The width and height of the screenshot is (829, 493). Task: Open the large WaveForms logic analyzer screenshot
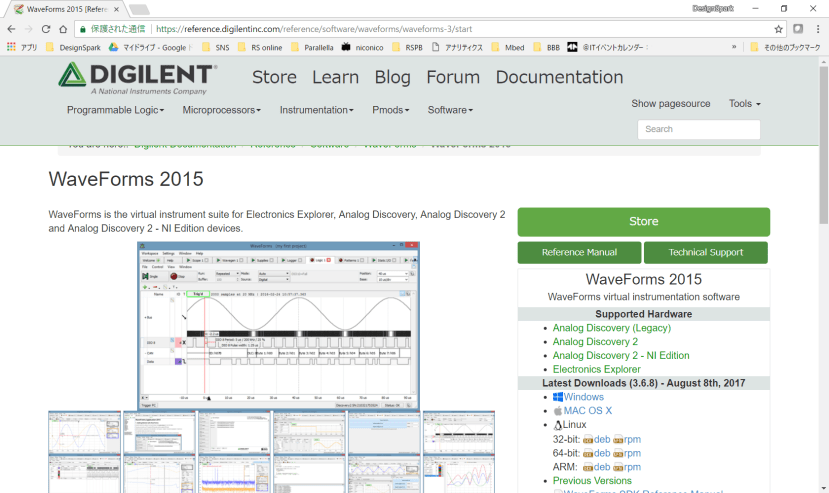pyautogui.click(x=278, y=325)
